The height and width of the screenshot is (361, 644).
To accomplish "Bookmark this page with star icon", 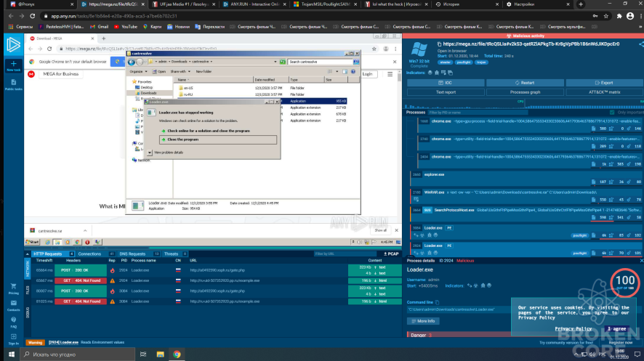I will [605, 16].
